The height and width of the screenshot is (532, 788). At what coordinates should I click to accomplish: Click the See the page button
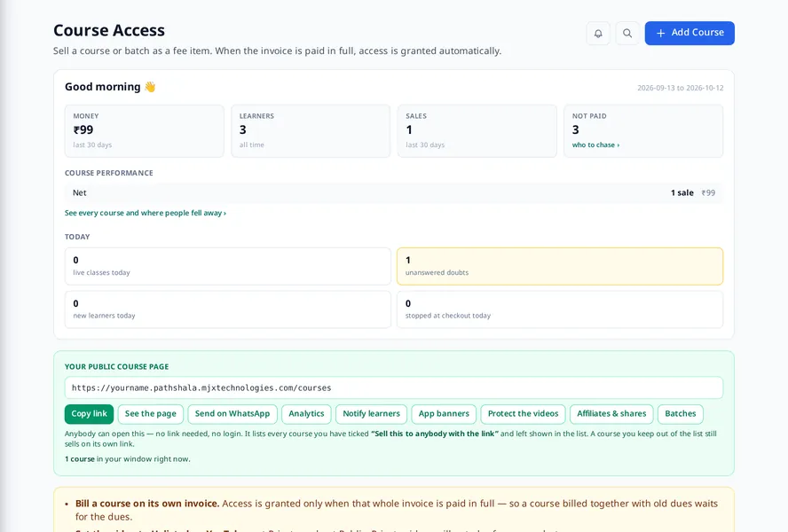coord(150,414)
